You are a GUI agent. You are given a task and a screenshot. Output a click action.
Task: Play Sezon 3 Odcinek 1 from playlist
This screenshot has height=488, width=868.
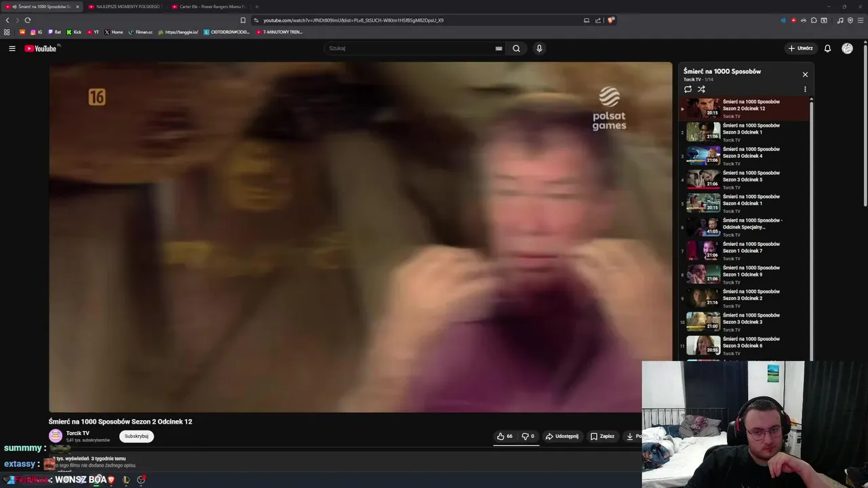pyautogui.click(x=744, y=132)
